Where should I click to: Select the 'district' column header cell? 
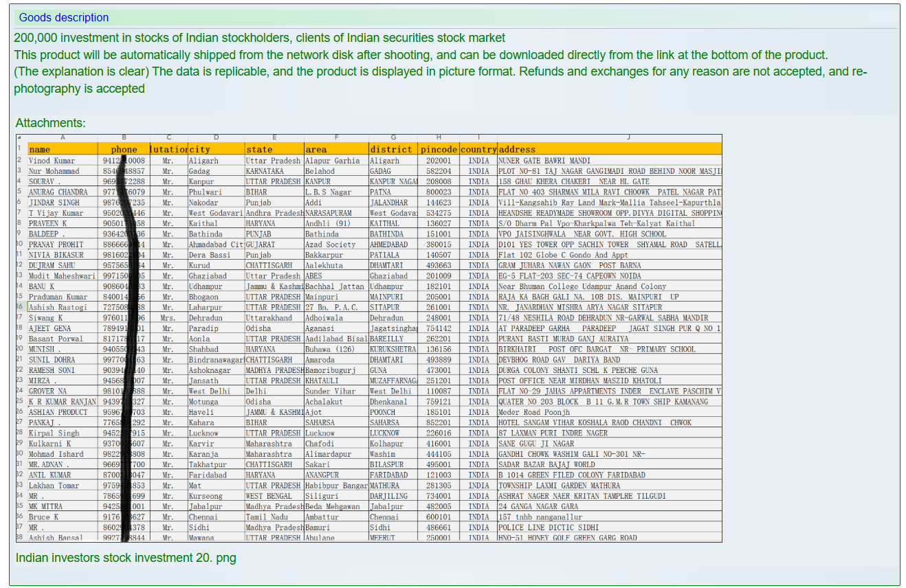tap(393, 149)
